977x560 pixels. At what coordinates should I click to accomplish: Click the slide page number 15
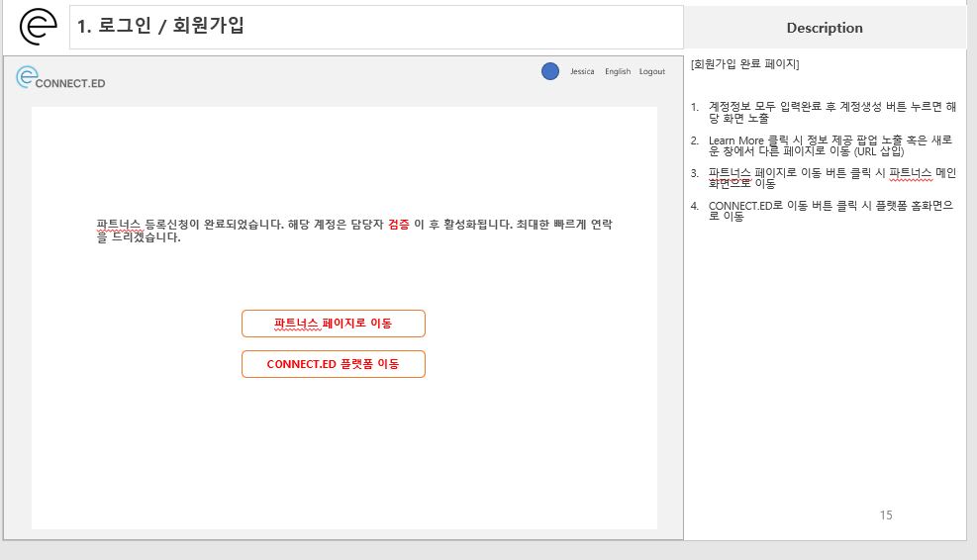pyautogui.click(x=885, y=514)
